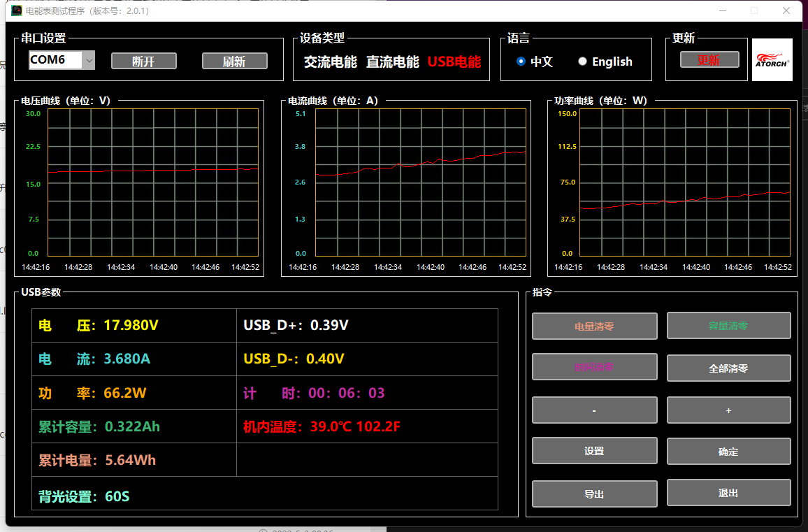Open the COM6 serial port dropdown
Image resolution: width=808 pixels, height=532 pixels.
[x=89, y=60]
